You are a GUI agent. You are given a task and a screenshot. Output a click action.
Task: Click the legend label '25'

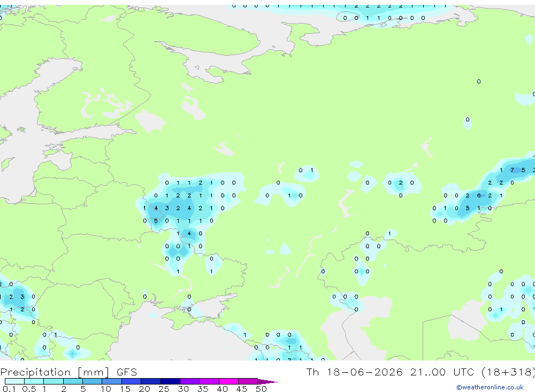point(164,389)
